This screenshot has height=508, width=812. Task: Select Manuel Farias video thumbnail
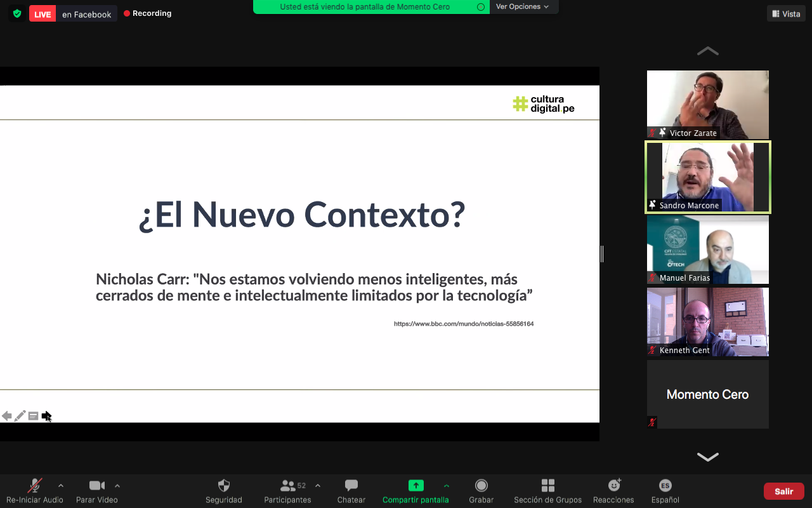coord(707,250)
